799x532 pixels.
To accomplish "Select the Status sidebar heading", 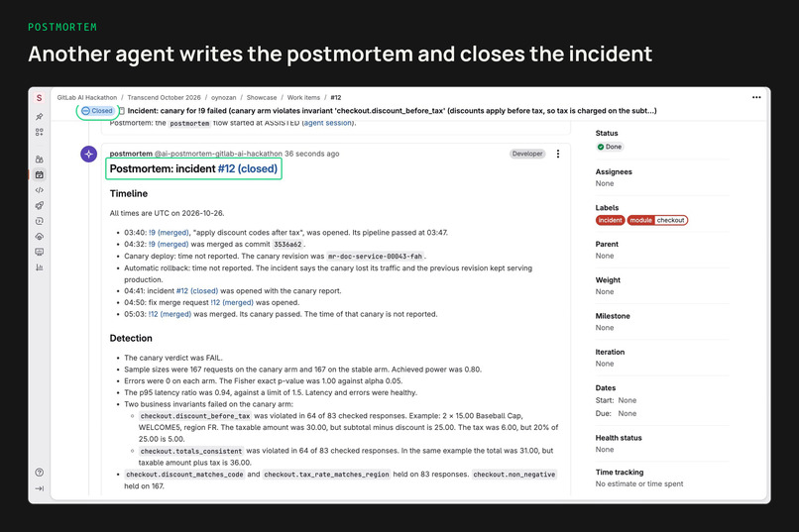I will coord(607,134).
